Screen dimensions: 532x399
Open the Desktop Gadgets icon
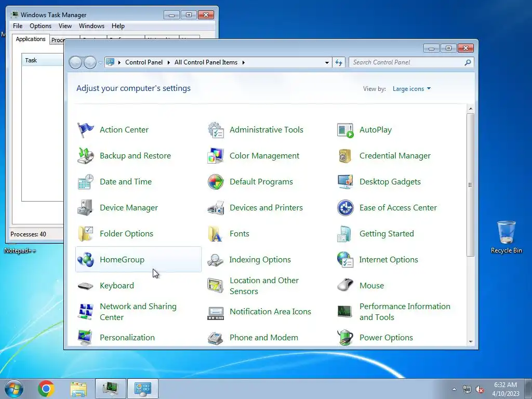point(345,182)
